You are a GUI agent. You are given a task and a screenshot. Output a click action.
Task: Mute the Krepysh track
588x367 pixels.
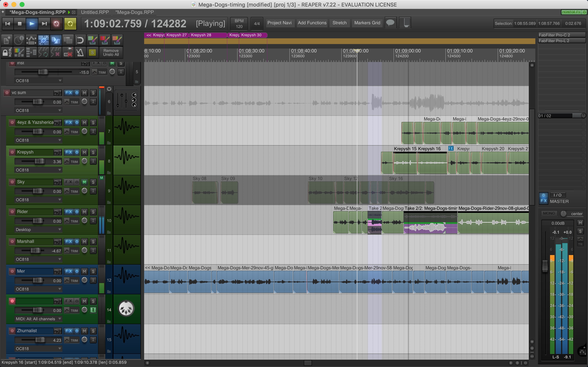click(x=84, y=152)
